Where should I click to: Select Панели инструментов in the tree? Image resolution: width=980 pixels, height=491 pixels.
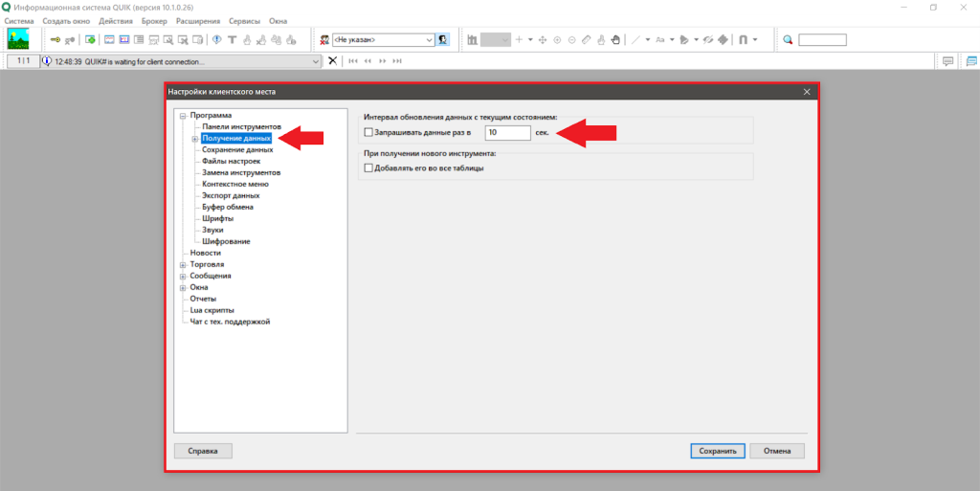pos(241,126)
